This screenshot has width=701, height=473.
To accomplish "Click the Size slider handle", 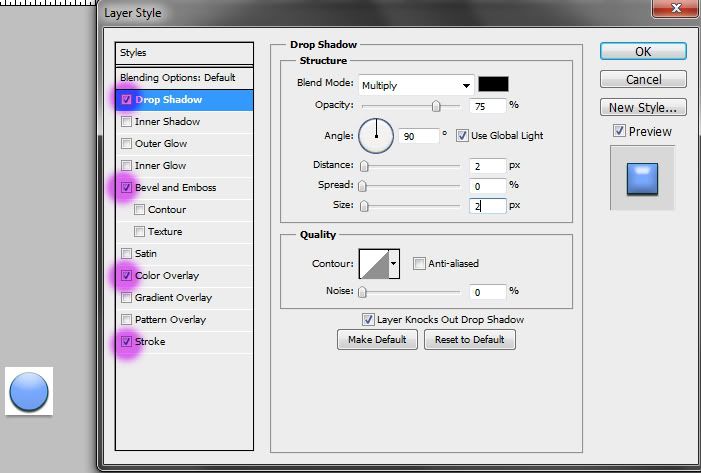I will coord(364,206).
